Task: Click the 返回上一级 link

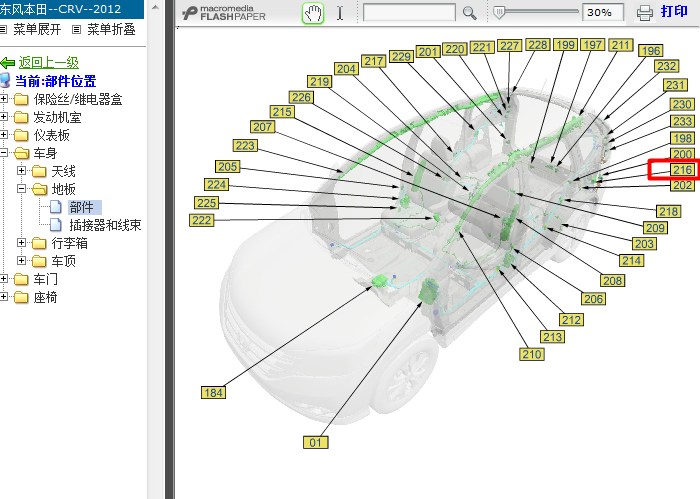Action: [x=49, y=62]
